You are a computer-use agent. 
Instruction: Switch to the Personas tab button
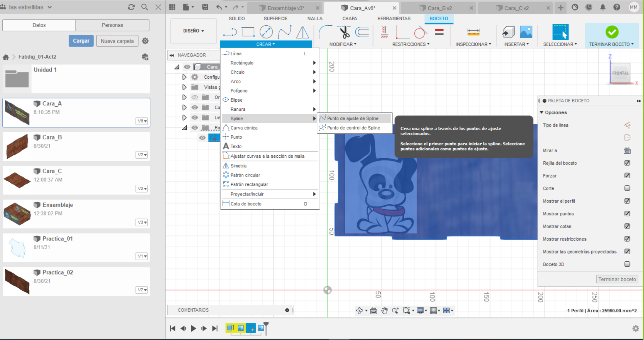[x=112, y=25]
